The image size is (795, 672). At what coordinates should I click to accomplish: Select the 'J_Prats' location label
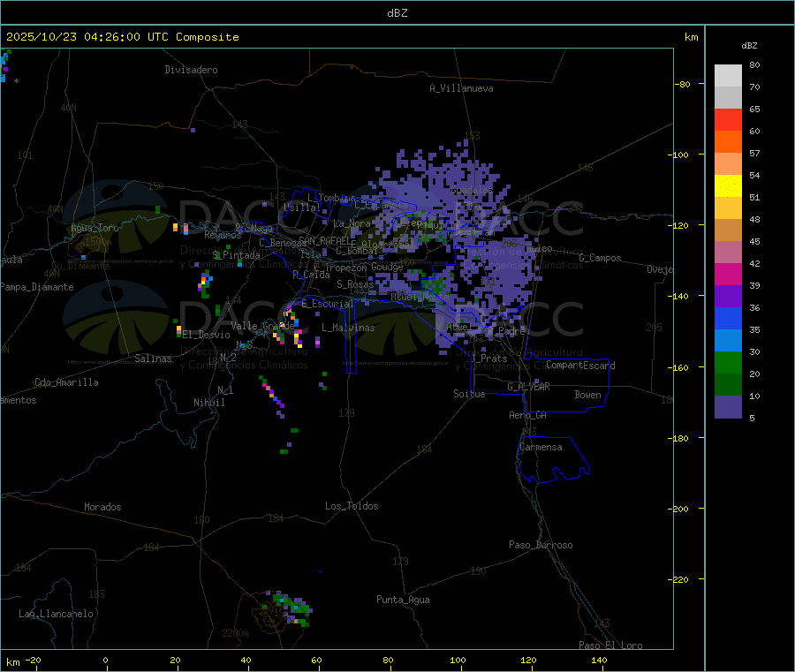point(488,359)
